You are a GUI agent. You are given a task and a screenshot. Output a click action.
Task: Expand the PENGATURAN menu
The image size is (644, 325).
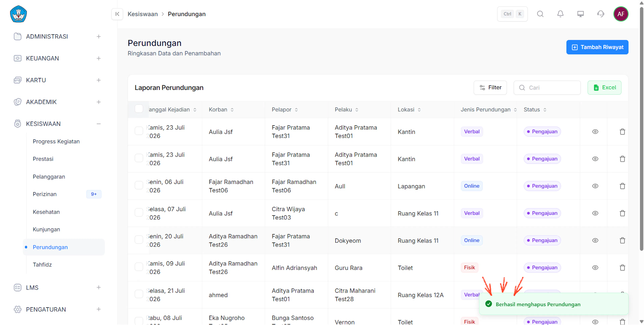[x=98, y=310]
